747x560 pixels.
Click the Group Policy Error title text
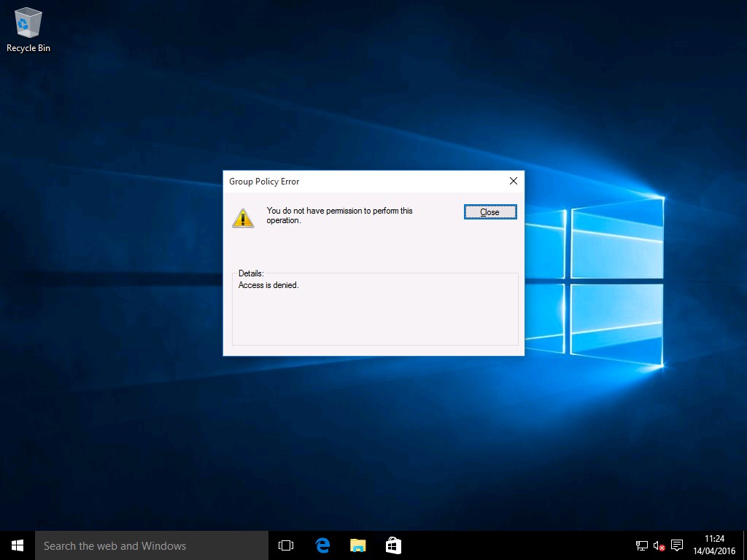click(x=264, y=182)
